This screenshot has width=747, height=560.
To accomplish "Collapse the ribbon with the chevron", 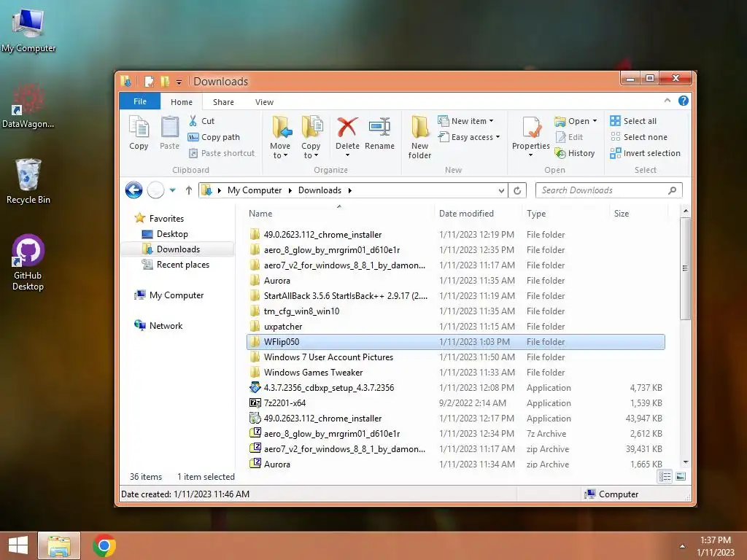I will click(x=667, y=101).
